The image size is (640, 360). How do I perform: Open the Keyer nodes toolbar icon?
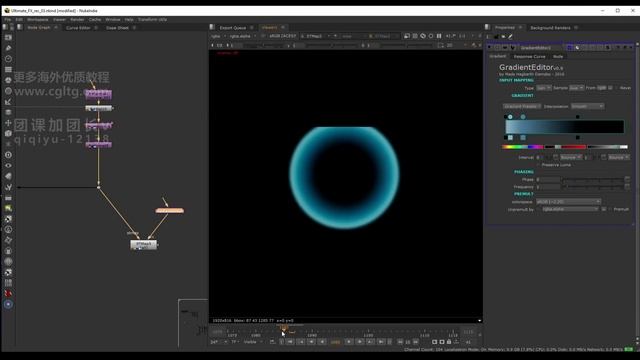tap(8, 102)
